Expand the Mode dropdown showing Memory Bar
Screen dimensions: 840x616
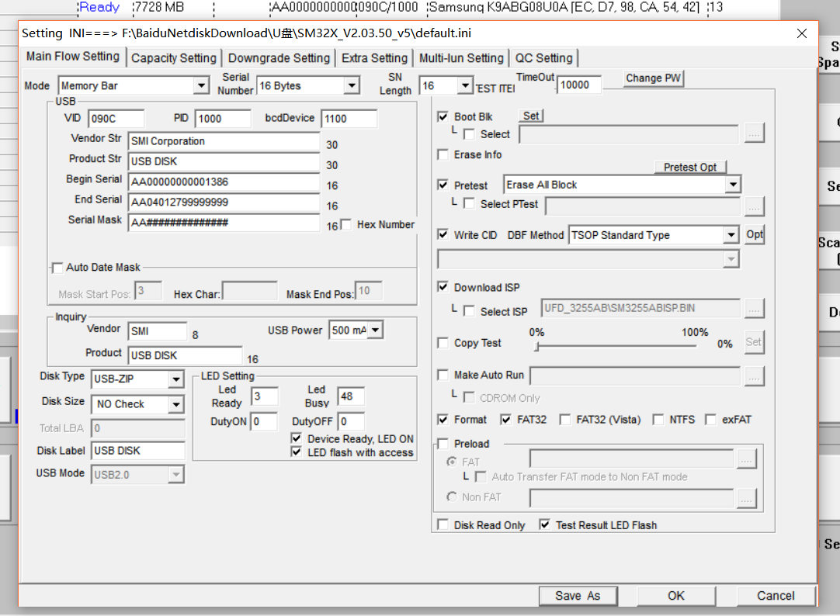(201, 85)
